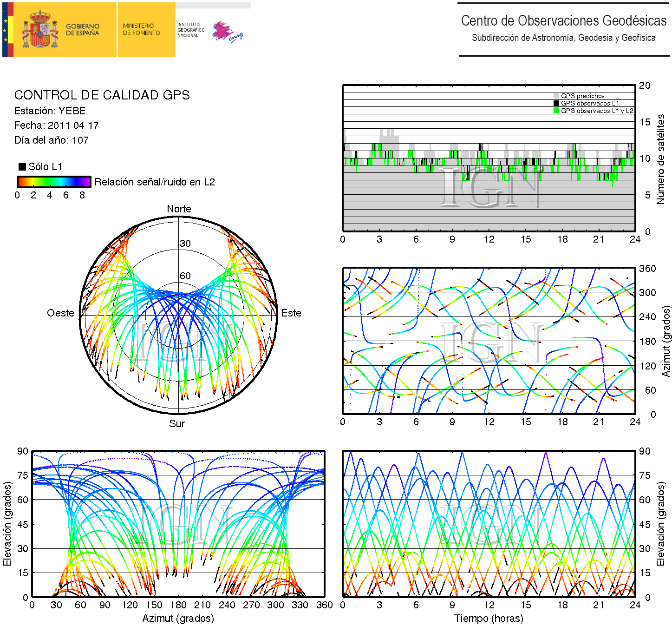Click the 'Tiempo (horas)' axis label
This screenshot has width=672, height=626.
[489, 619]
